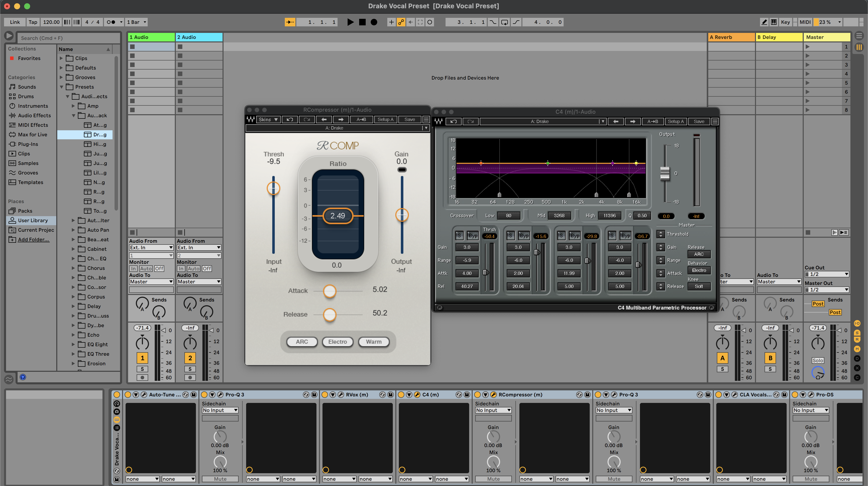Click the Play button in transport
868x486 pixels.
[350, 22]
